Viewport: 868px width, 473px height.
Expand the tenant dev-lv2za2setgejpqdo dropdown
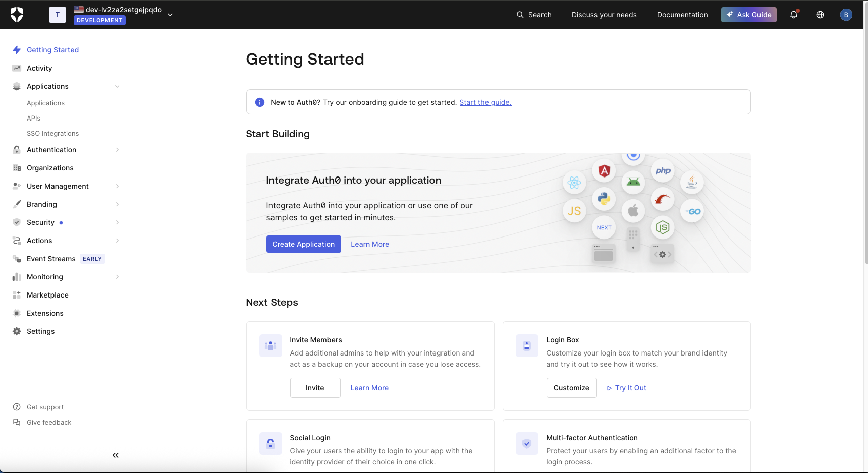pyautogui.click(x=170, y=14)
